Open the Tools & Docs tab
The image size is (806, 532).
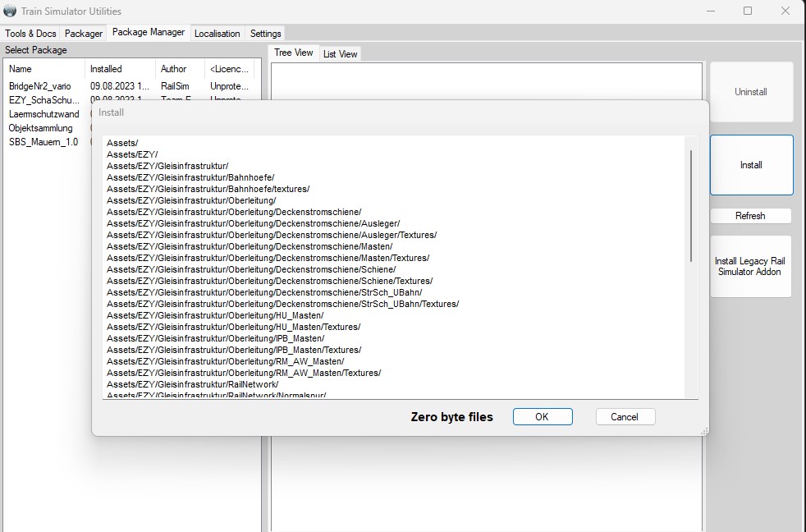tap(30, 34)
